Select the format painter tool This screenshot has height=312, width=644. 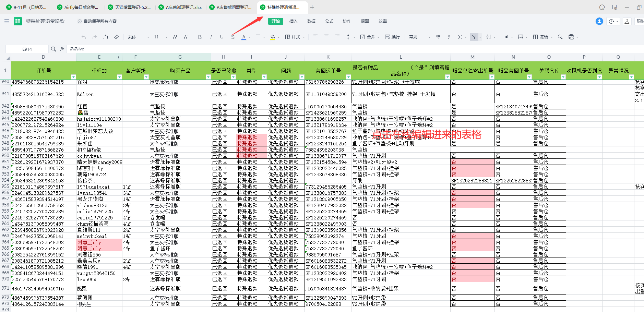pos(106,37)
